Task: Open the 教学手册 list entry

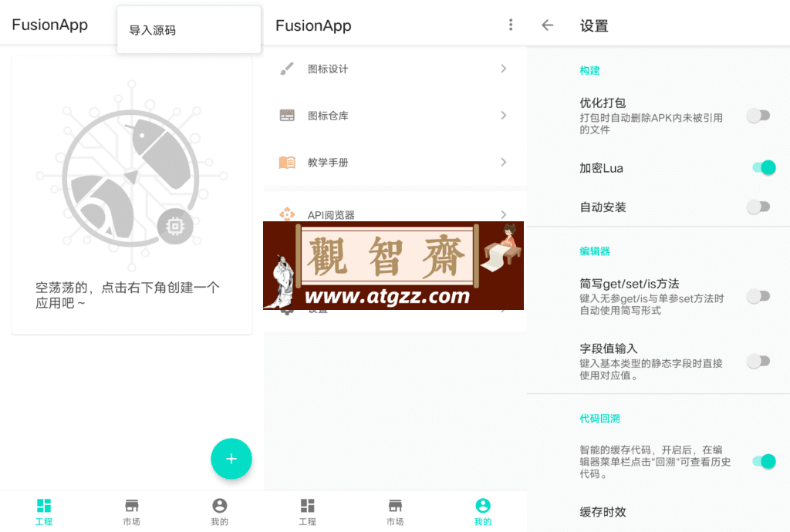Action: coord(395,162)
